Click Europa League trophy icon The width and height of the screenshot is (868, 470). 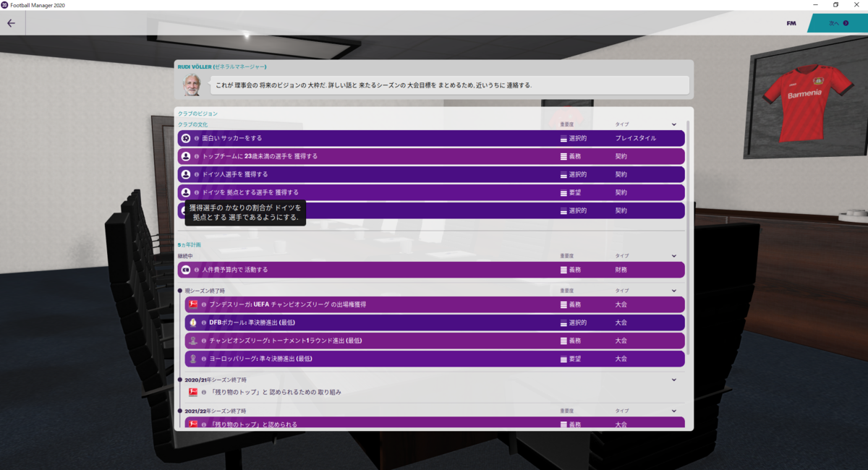point(193,359)
